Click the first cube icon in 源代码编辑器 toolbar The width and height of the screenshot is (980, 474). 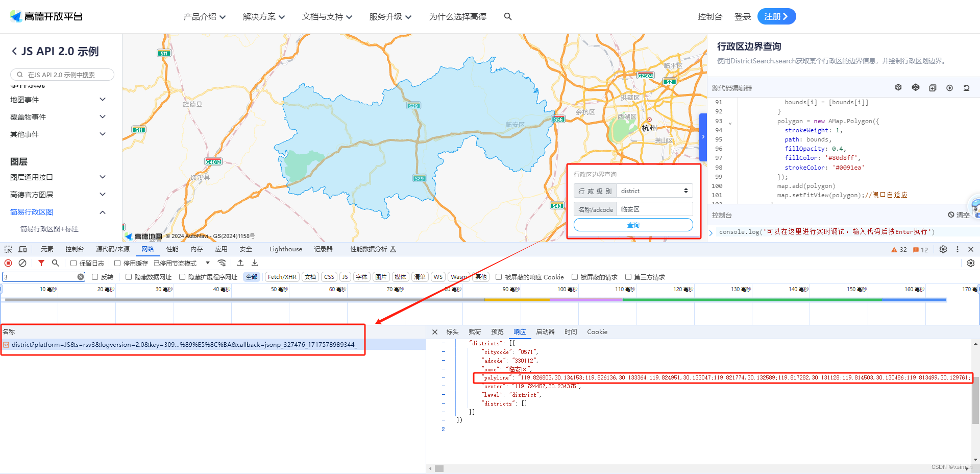(x=898, y=88)
